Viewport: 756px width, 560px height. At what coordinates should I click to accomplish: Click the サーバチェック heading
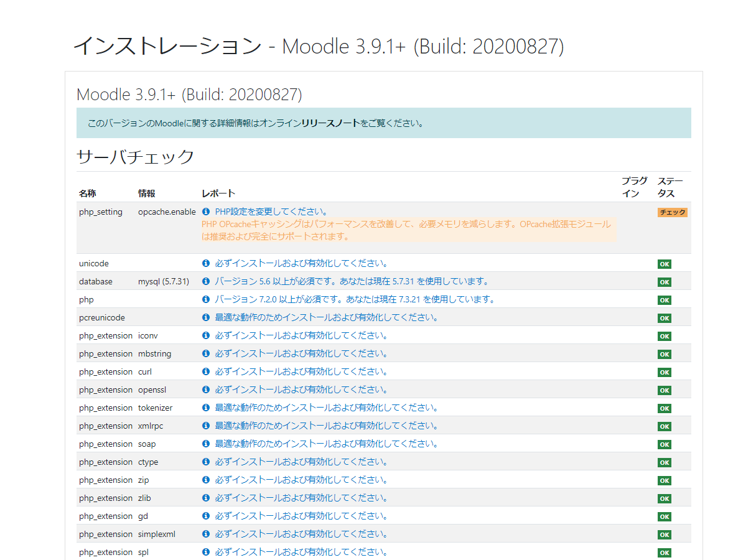click(x=136, y=156)
